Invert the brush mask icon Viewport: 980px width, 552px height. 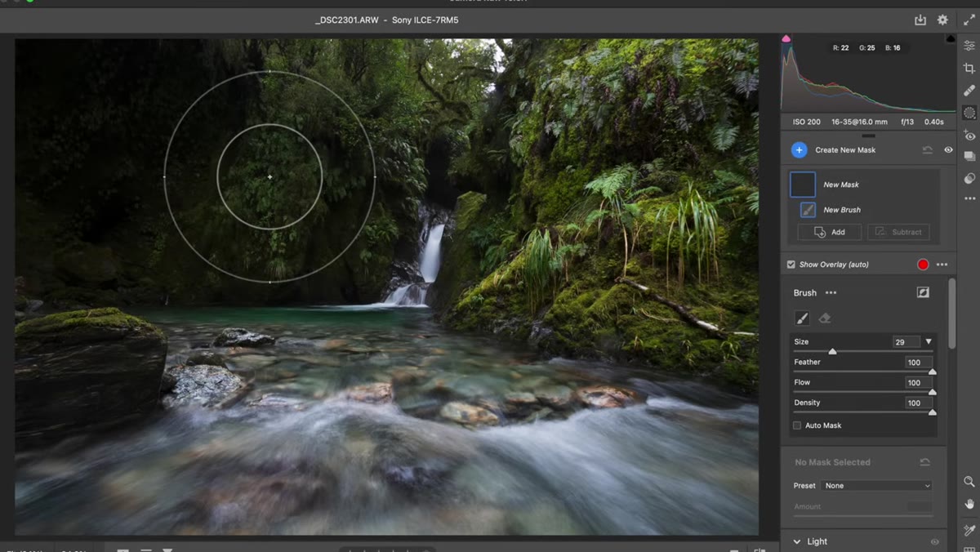coord(923,292)
